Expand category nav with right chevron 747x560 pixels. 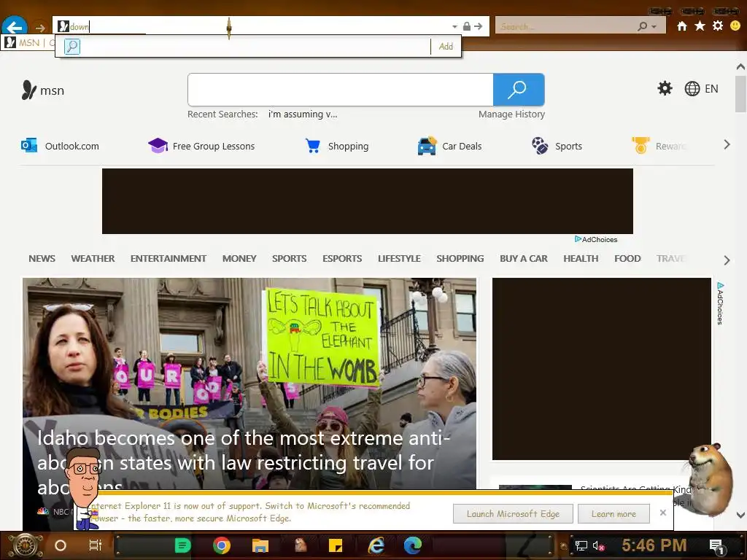[727, 260]
